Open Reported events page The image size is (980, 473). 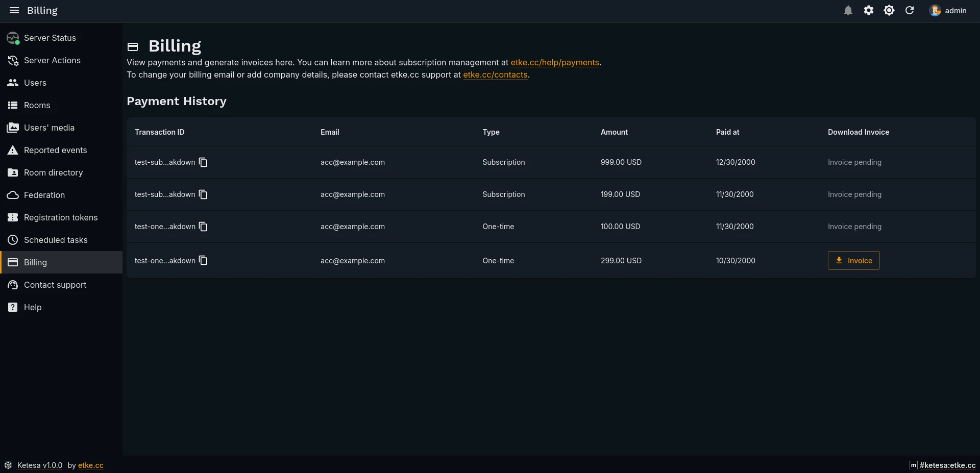pyautogui.click(x=61, y=150)
